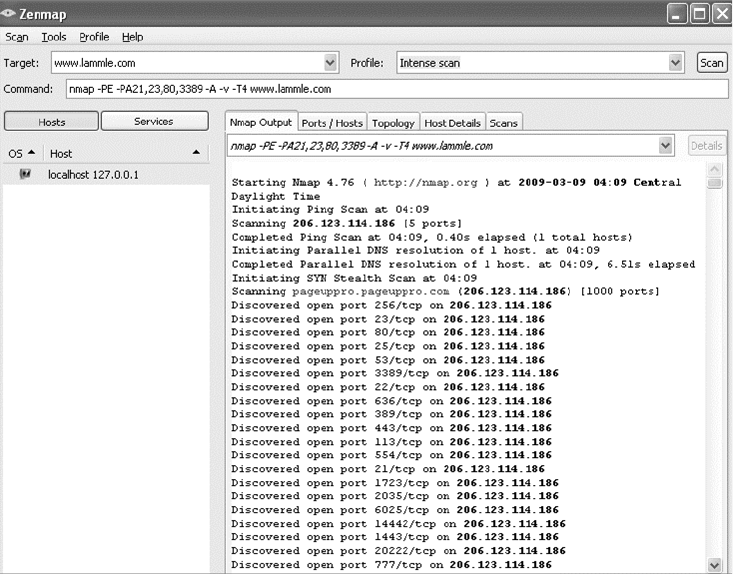The height and width of the screenshot is (574, 733).
Task: Sort hosts by the OS column header
Action: [22, 153]
